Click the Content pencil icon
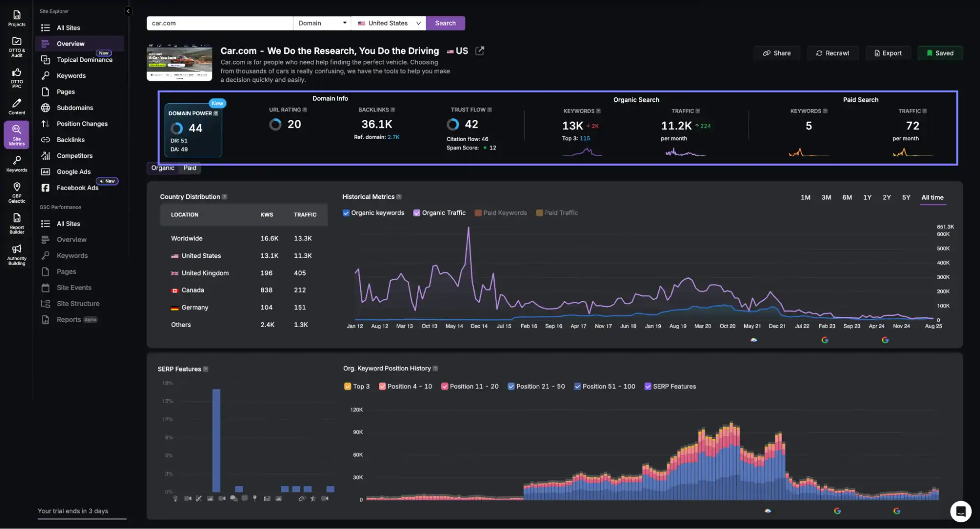This screenshot has height=529, width=980. (17, 106)
